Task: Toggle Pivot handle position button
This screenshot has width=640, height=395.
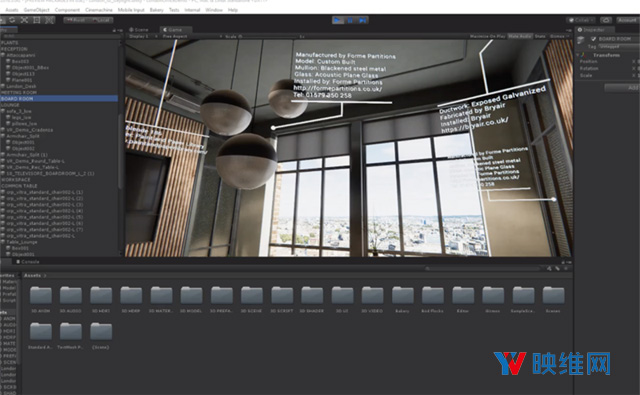Action: click(76, 20)
